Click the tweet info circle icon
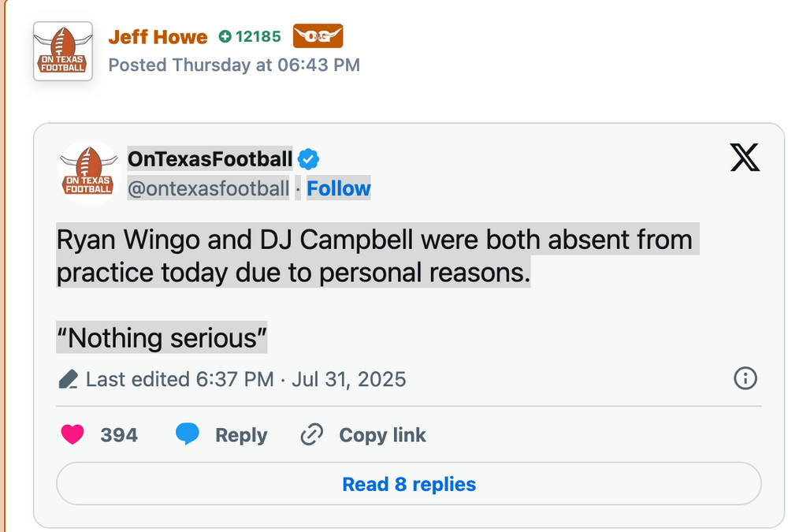The height and width of the screenshot is (532, 788). pyautogui.click(x=745, y=379)
